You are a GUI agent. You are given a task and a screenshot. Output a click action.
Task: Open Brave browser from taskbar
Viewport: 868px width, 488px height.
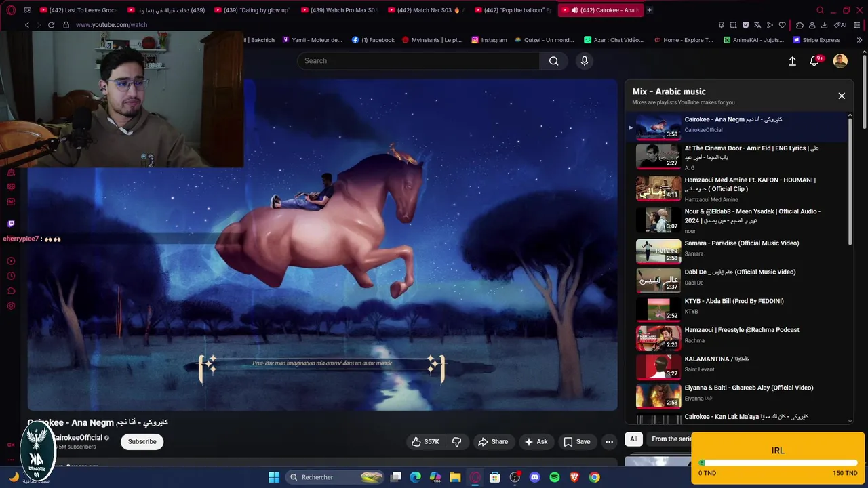pos(574,477)
